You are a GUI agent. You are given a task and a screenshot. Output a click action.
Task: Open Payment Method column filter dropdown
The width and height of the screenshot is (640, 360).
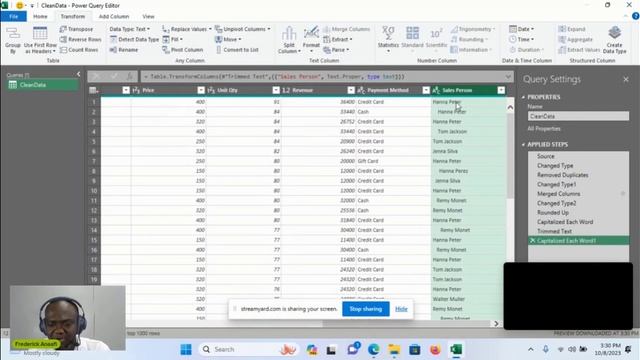tap(426, 90)
